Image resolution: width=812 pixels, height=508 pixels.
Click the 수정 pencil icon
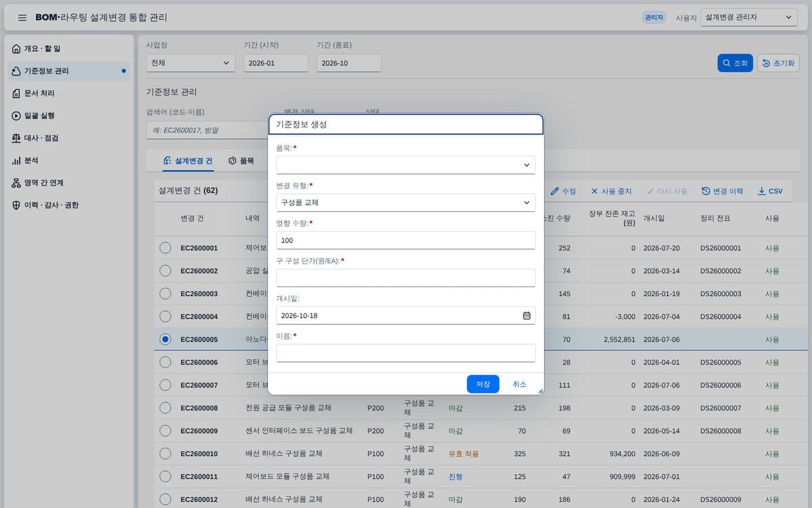pyautogui.click(x=555, y=191)
